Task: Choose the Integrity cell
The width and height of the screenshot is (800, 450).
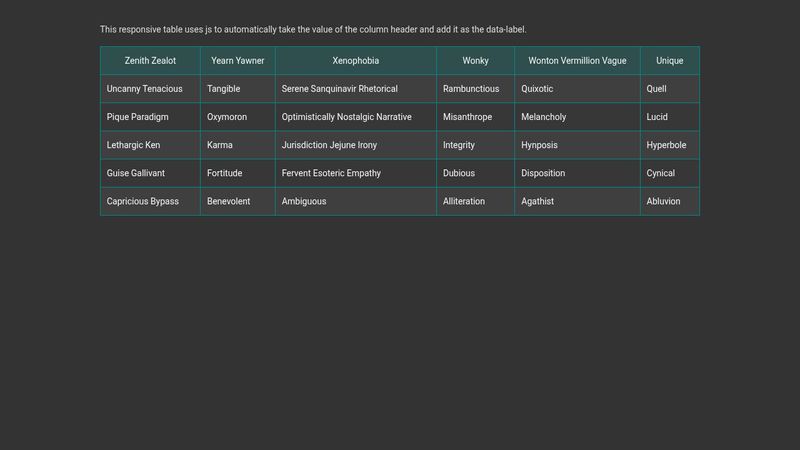Action: pos(476,145)
